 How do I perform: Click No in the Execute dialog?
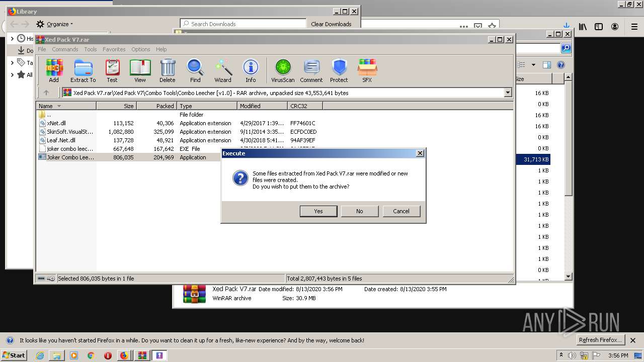tap(360, 211)
